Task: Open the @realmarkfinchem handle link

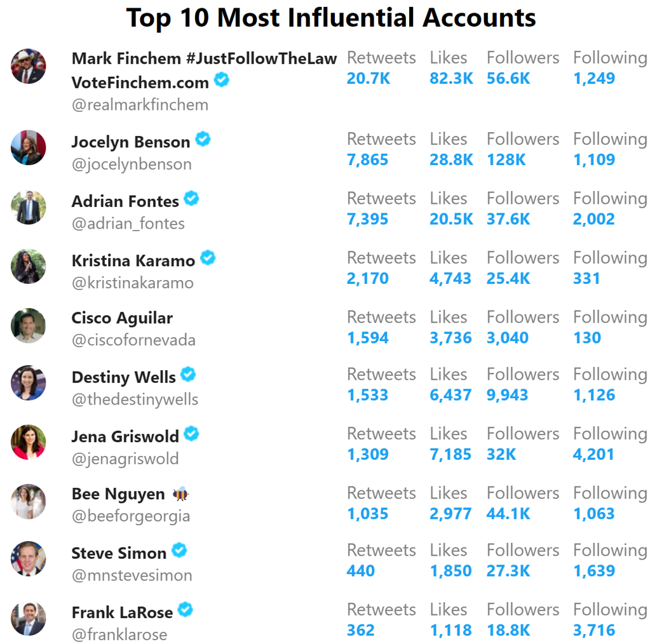Action: coord(140,105)
